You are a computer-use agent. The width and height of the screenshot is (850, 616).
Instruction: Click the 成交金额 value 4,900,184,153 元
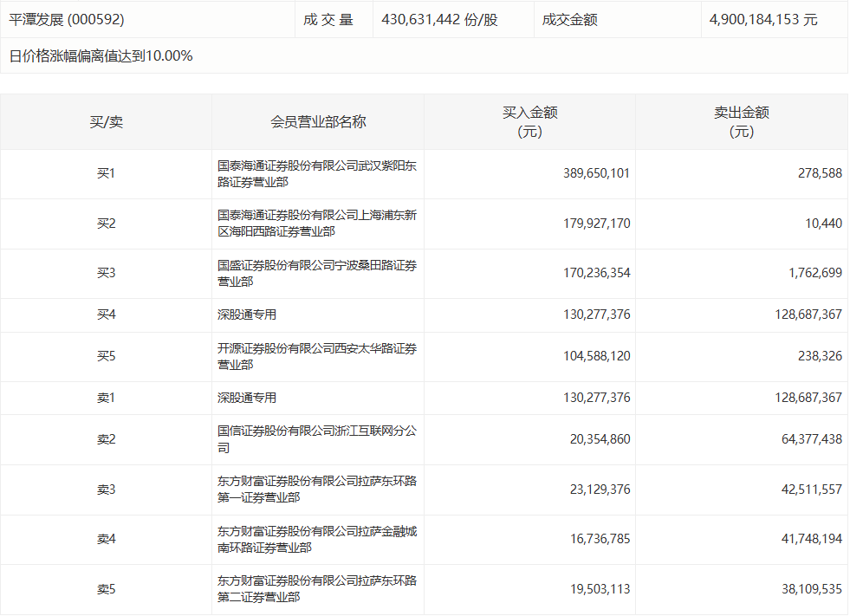tap(762, 19)
